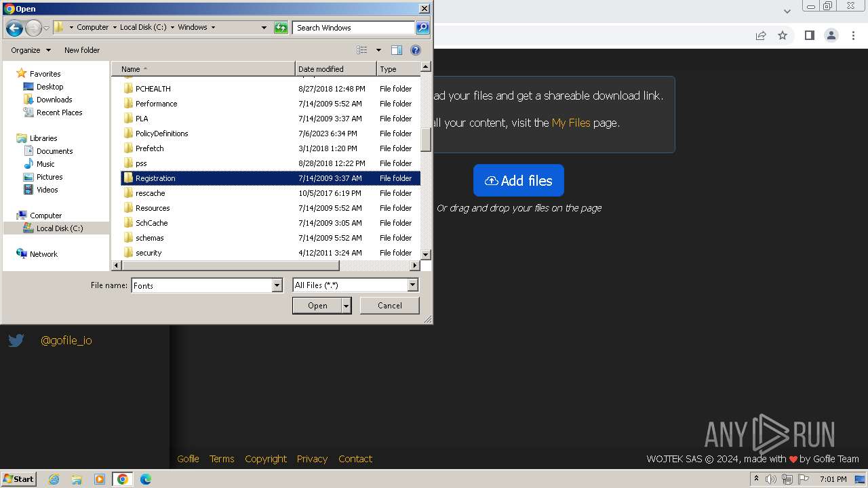Select the PLA folder
This screenshot has width=868, height=488.
[x=271, y=119]
